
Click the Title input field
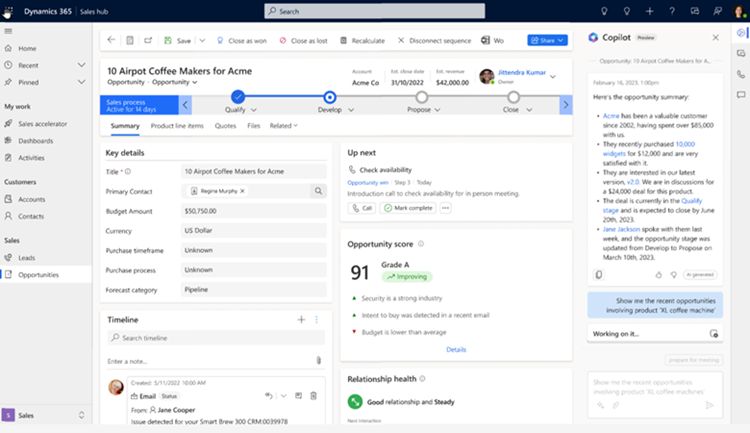click(x=254, y=171)
